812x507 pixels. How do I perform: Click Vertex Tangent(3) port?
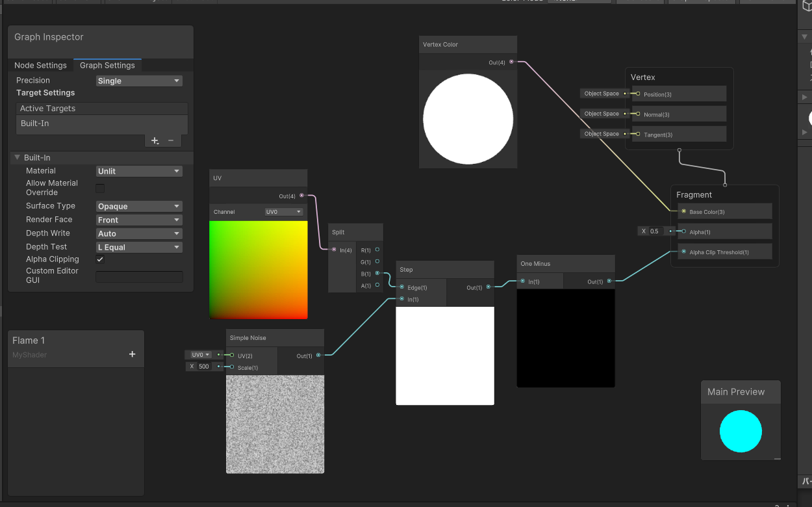[x=638, y=134]
